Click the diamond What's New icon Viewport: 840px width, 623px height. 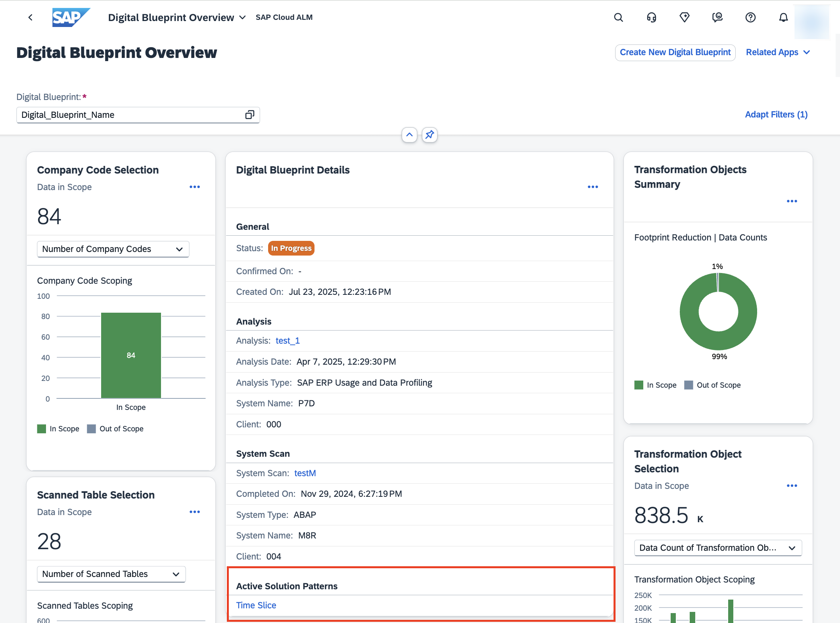point(685,17)
